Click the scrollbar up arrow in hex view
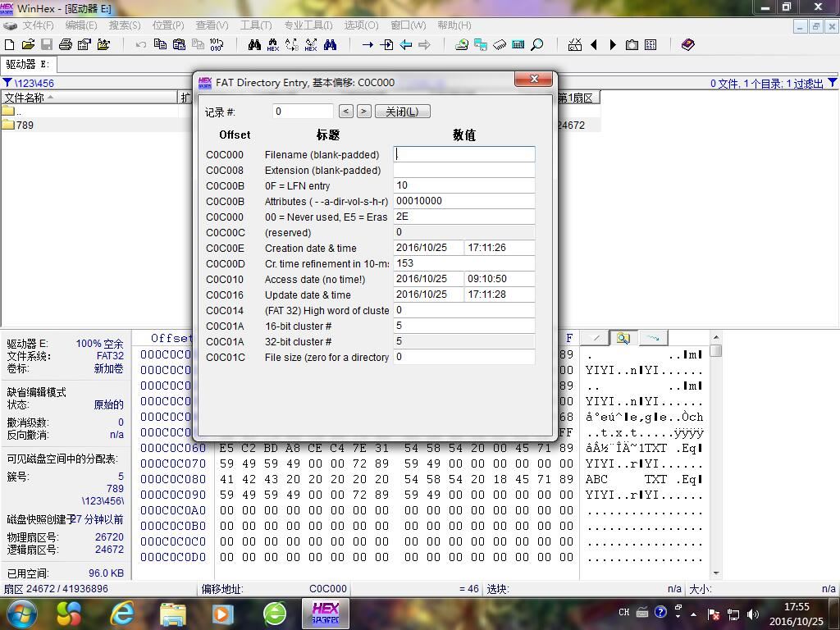Image resolution: width=840 pixels, height=630 pixels. 715,337
